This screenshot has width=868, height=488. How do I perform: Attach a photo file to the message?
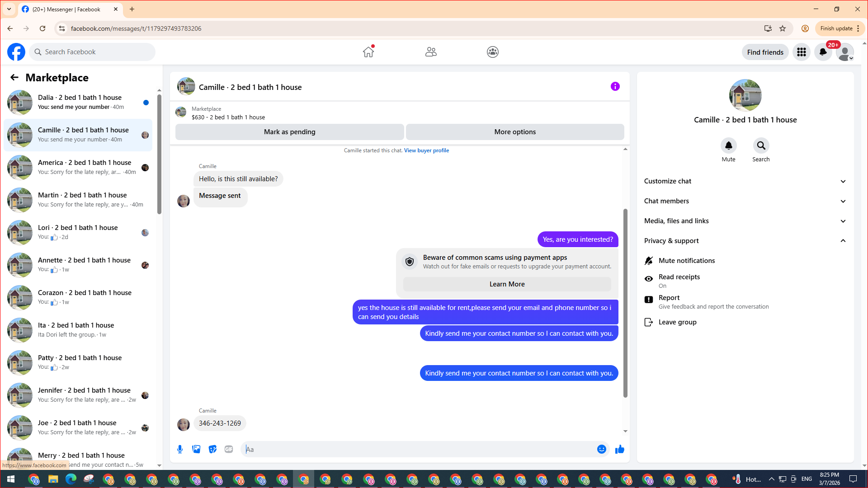coord(196,449)
